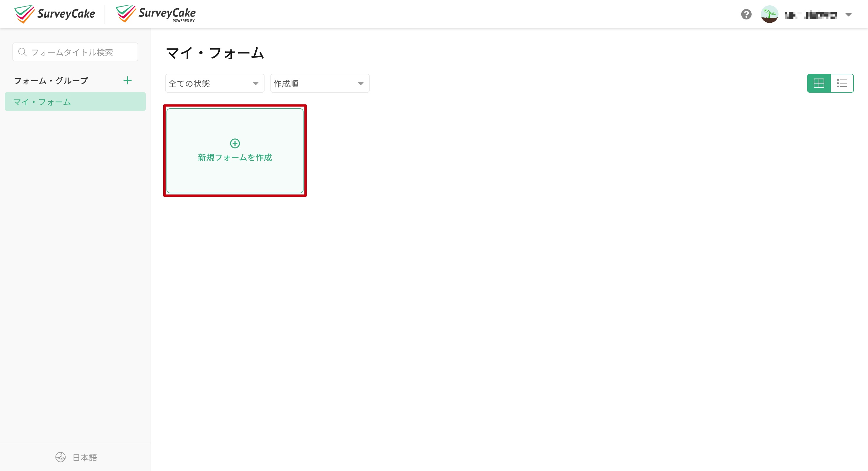Open the 全ての状態 status filter dropdown
The height and width of the screenshot is (471, 868).
215,83
